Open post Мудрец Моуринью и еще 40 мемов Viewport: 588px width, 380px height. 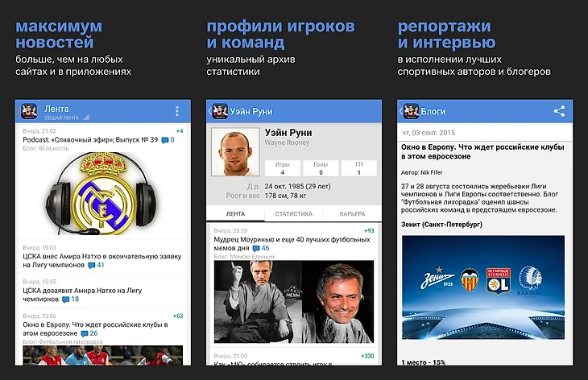[292, 244]
